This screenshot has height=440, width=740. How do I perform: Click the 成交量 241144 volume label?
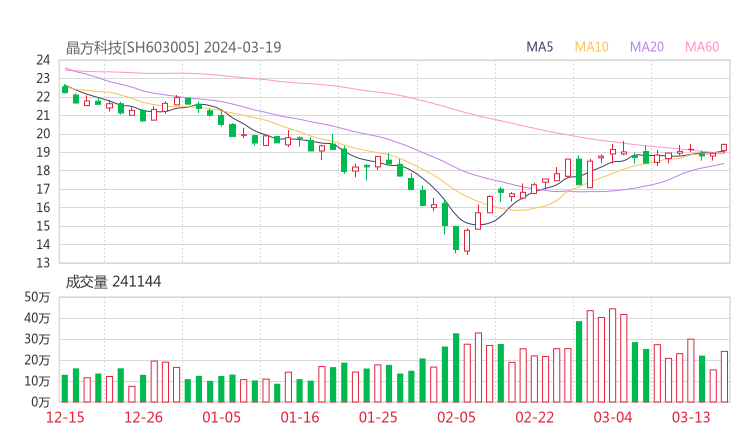(113, 282)
